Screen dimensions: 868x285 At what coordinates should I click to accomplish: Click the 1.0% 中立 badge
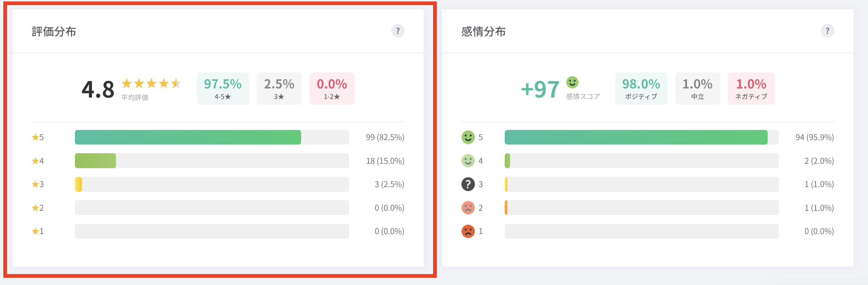[x=697, y=88]
